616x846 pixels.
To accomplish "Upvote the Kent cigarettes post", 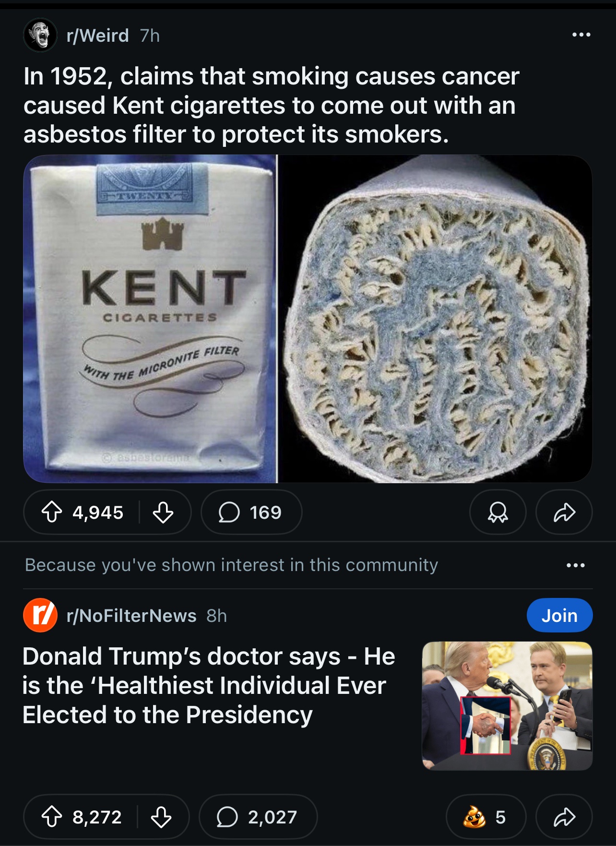I will pyautogui.click(x=52, y=512).
